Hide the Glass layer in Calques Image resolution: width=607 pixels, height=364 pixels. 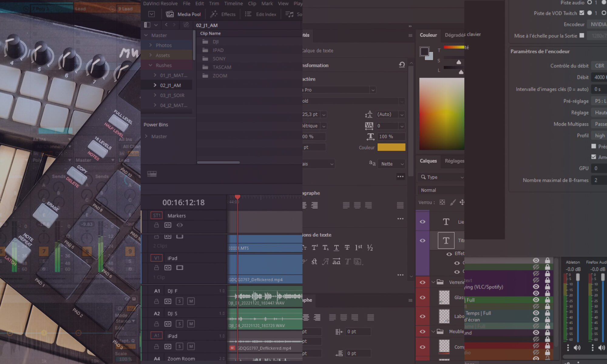[422, 298]
